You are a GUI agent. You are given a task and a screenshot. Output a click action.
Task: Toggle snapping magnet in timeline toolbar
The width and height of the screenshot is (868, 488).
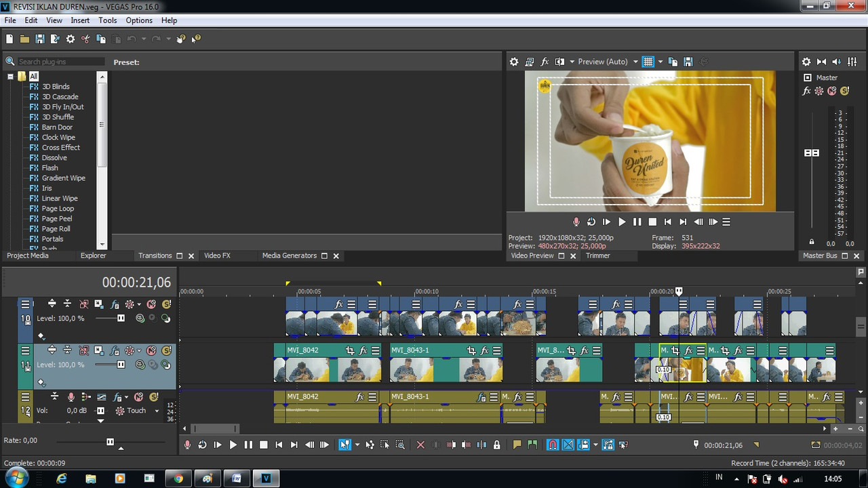pos(553,445)
